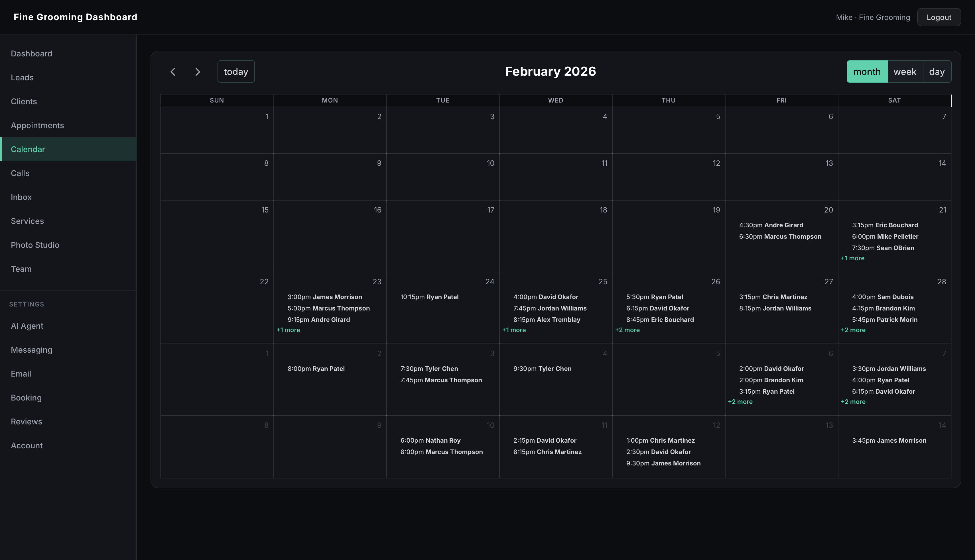This screenshot has width=975, height=560.
Task: Open the Calls section
Action: pyautogui.click(x=20, y=173)
